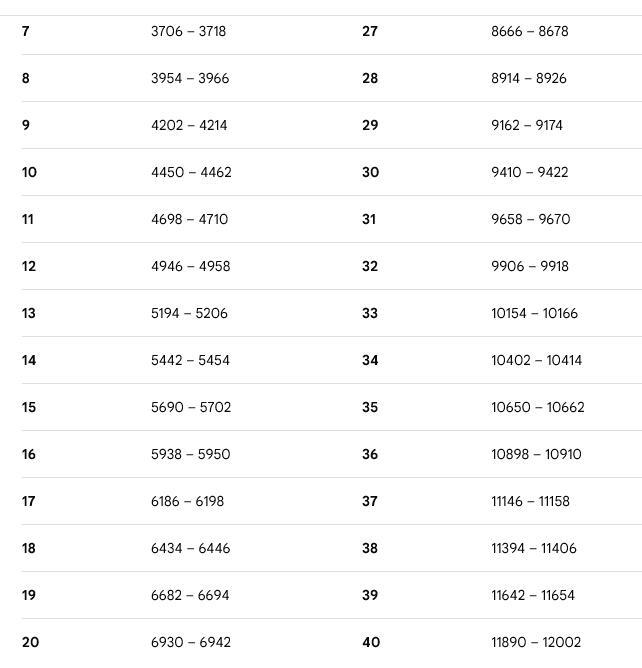Select row number 8 in the table
Viewport: 642px width, 668px height.
(26, 78)
